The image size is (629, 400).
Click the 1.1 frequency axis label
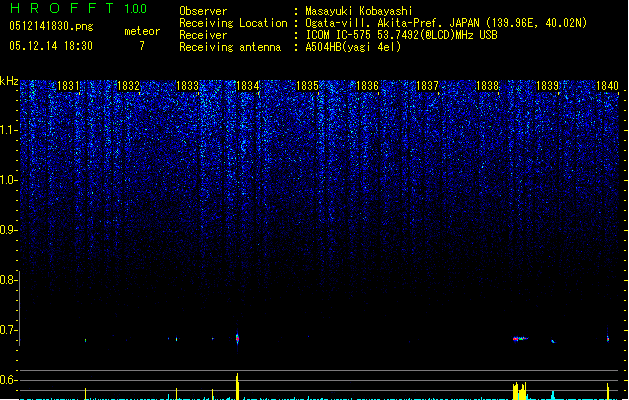point(8,130)
